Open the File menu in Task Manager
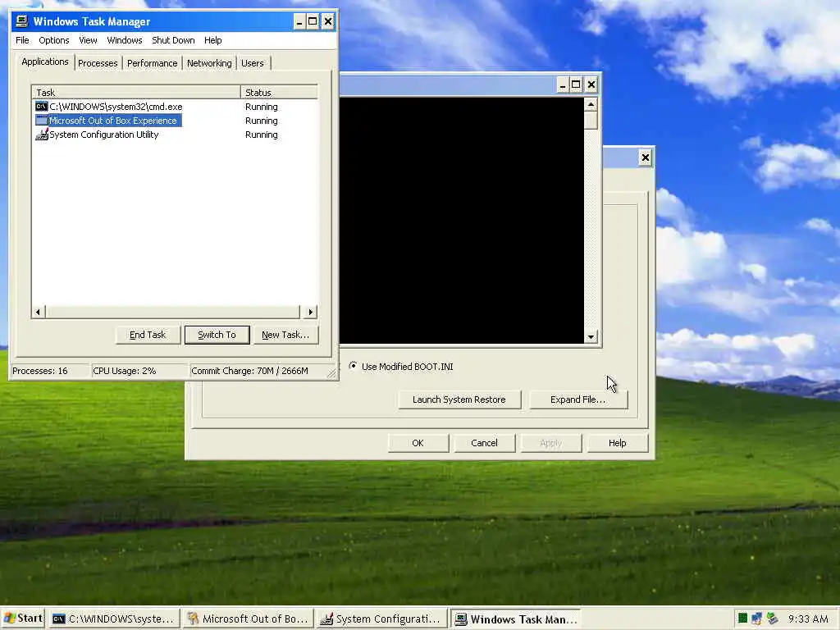 tap(22, 40)
